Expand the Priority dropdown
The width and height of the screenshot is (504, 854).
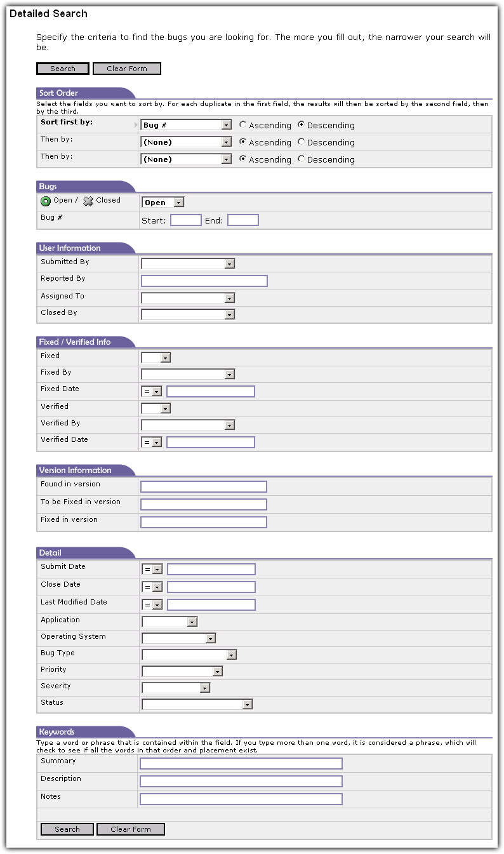pos(182,671)
